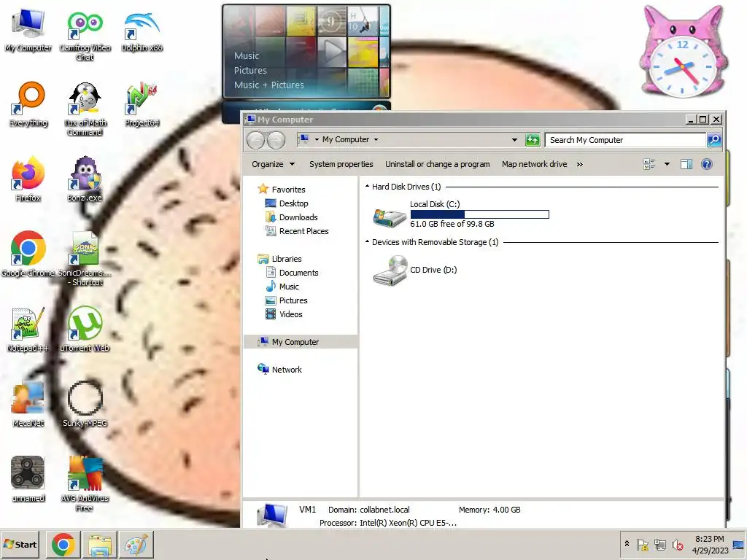
Task: Click the Bonzi.exe purple gorilla icon
Action: coord(85,179)
